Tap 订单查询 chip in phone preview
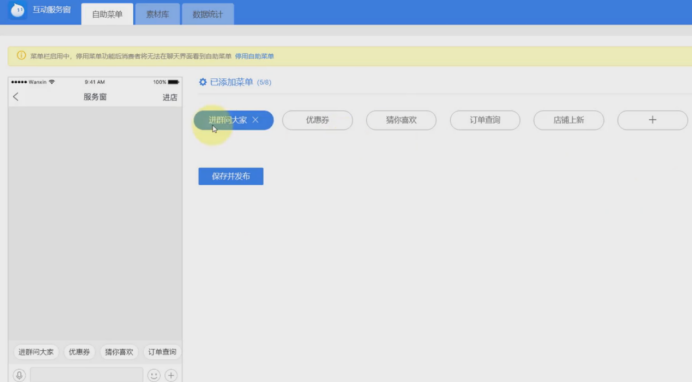The height and width of the screenshot is (382, 693). (x=162, y=352)
